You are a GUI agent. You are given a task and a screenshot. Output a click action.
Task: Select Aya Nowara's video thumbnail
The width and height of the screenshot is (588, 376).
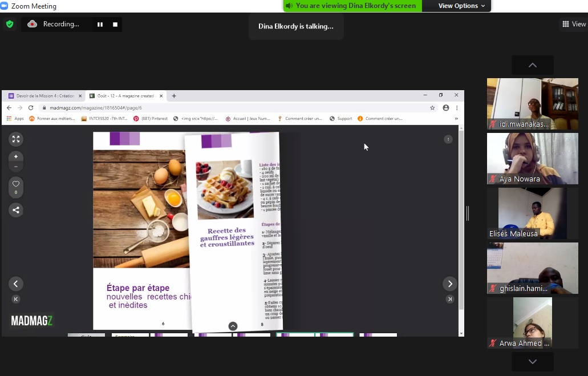[x=532, y=159]
